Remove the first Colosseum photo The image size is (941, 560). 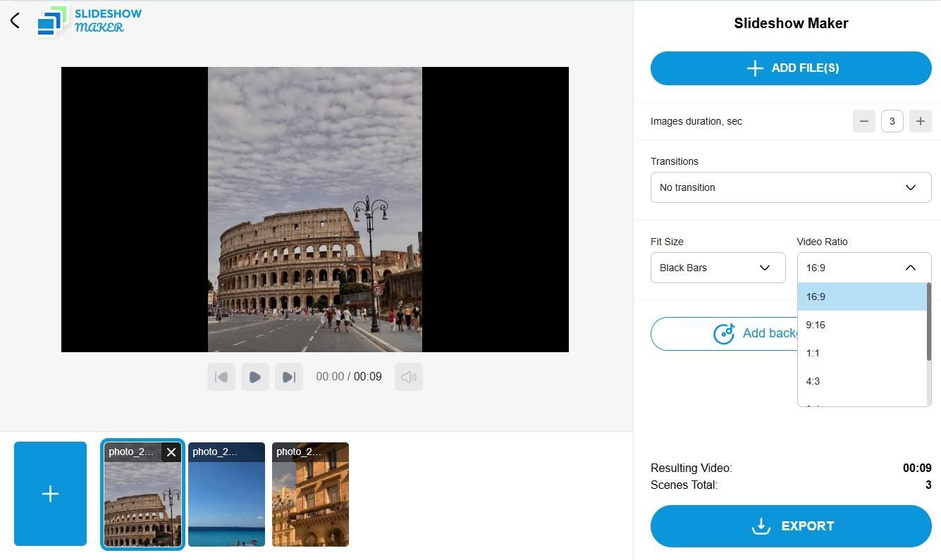pyautogui.click(x=171, y=452)
